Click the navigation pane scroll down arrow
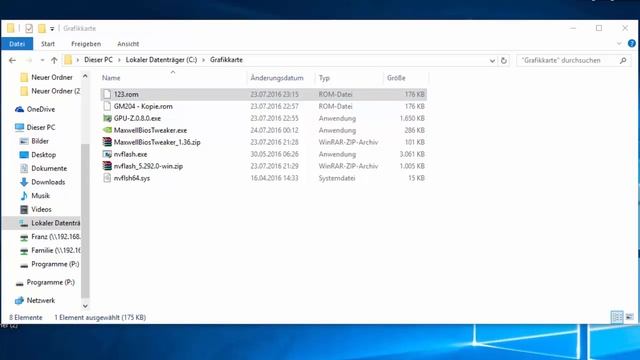Image resolution: width=640 pixels, height=360 pixels. pyautogui.click(x=85, y=306)
